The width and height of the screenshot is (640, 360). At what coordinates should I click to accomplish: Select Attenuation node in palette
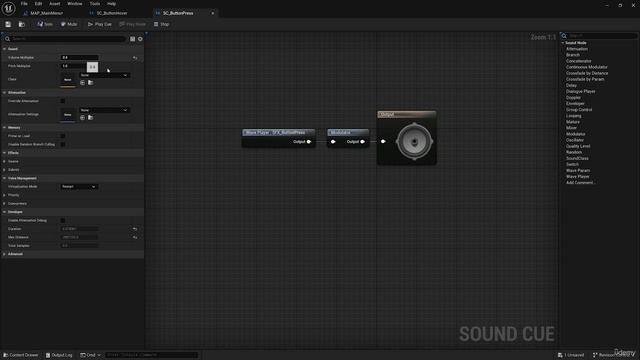tap(577, 49)
